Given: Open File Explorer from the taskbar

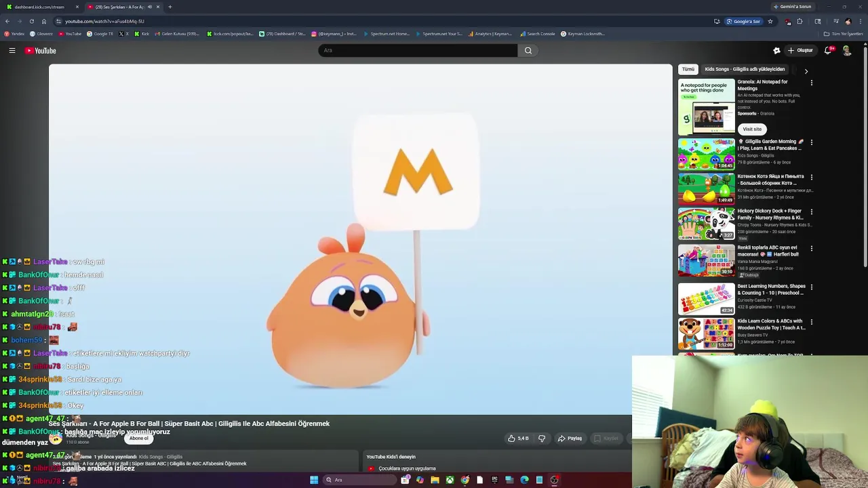Looking at the screenshot, I should (435, 480).
